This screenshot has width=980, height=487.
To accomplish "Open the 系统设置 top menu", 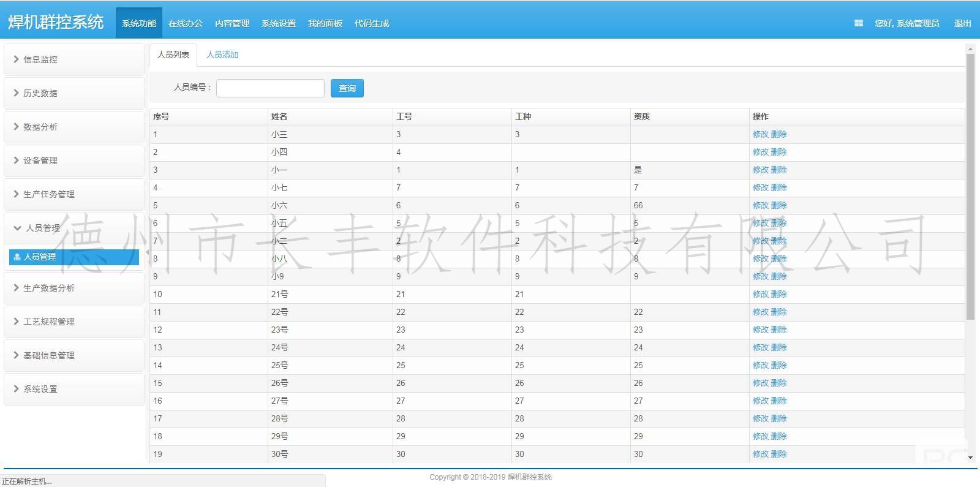I will pyautogui.click(x=278, y=23).
